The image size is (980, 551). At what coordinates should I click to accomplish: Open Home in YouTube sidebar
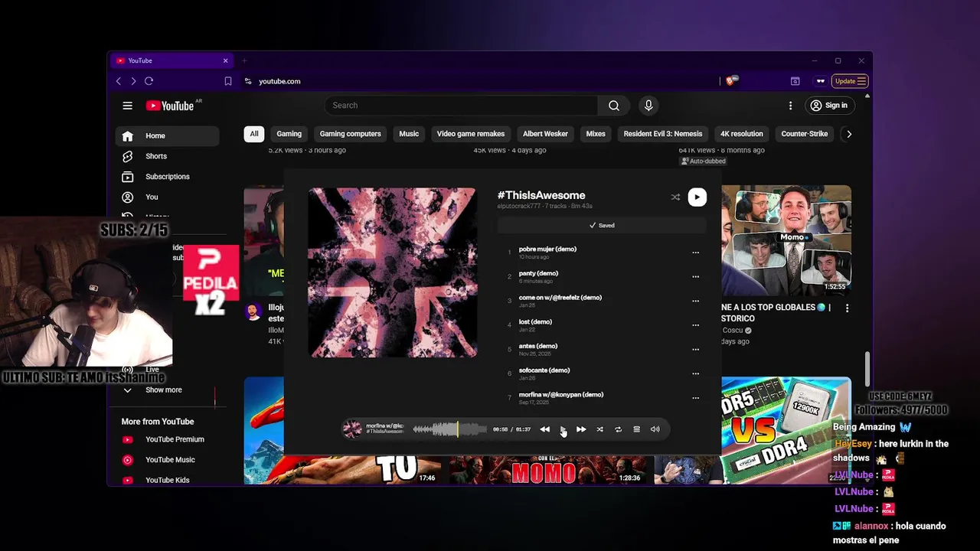[167, 136]
